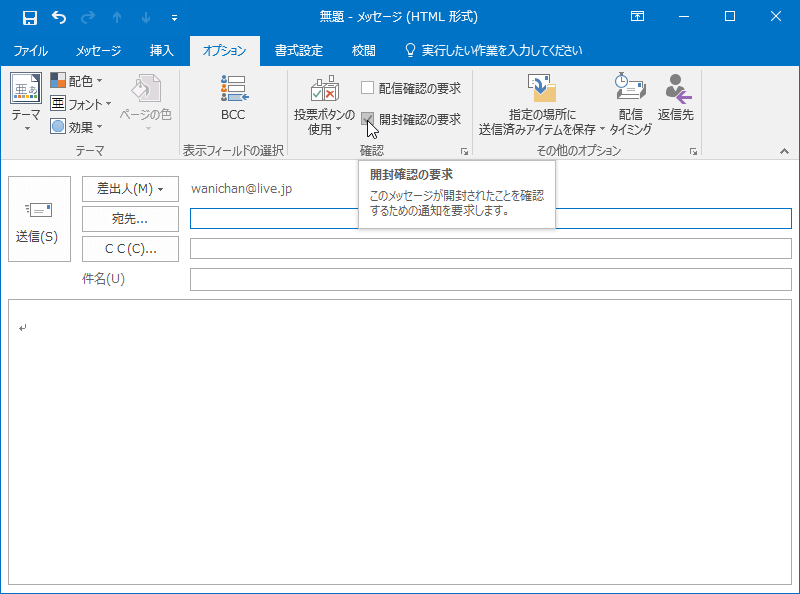
Task: Enable 配信確認の要求
Action: coord(368,87)
